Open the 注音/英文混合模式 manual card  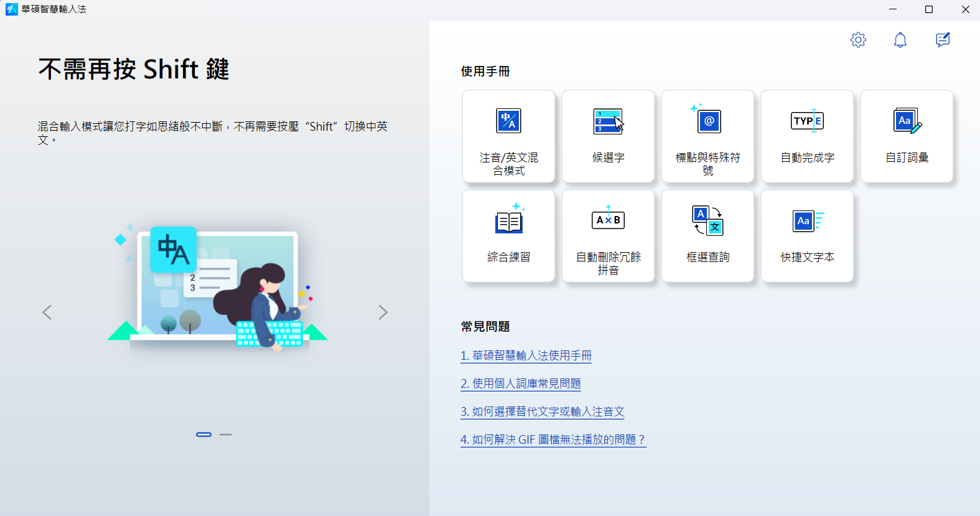tap(509, 136)
